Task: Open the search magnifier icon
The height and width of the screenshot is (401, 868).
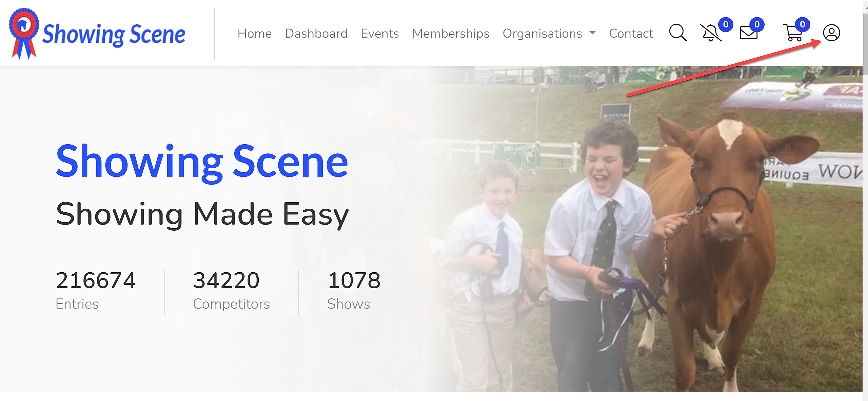Action: tap(678, 33)
